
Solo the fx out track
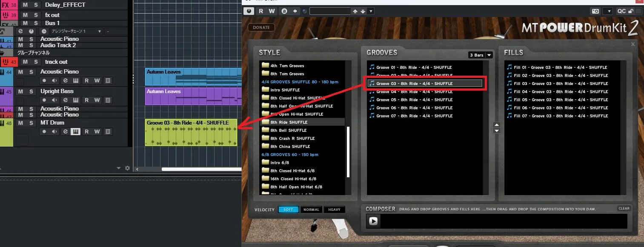pos(36,15)
